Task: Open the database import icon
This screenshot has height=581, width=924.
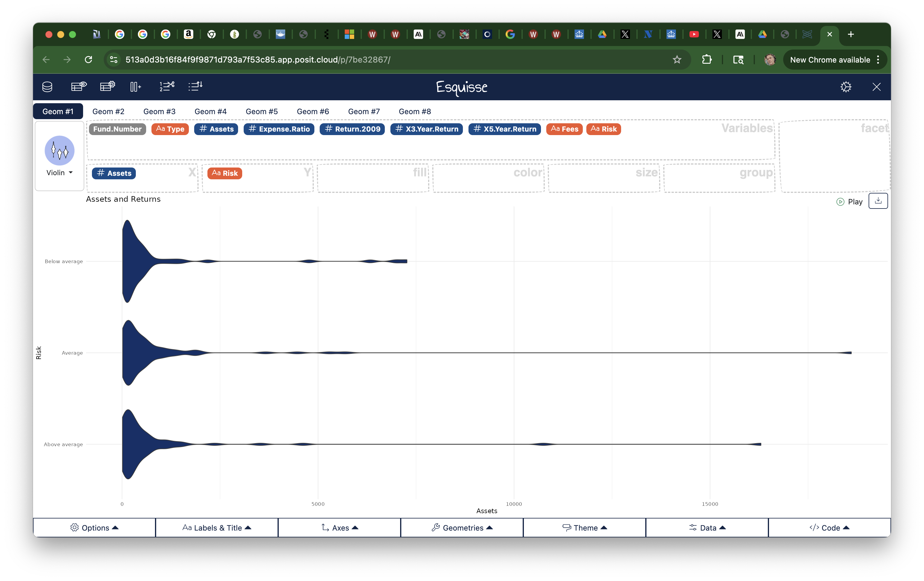Action: point(47,87)
